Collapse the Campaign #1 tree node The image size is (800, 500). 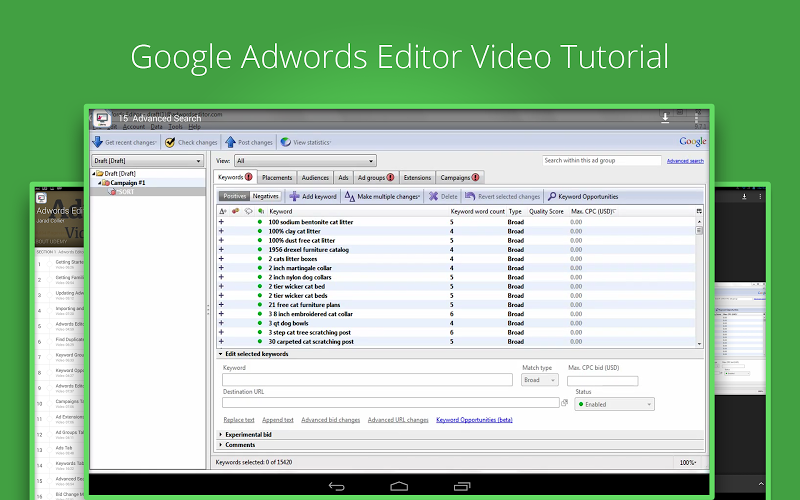(99, 183)
